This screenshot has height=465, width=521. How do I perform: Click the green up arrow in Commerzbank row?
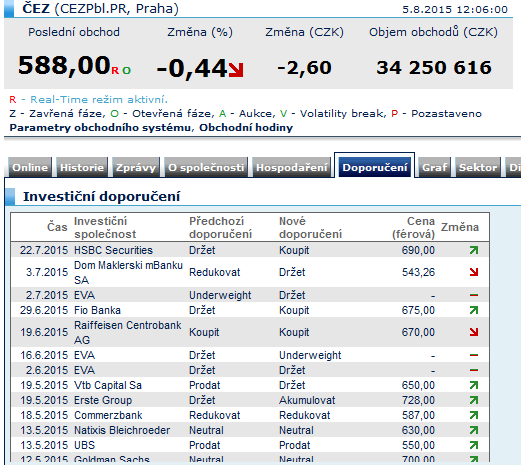[x=474, y=415]
